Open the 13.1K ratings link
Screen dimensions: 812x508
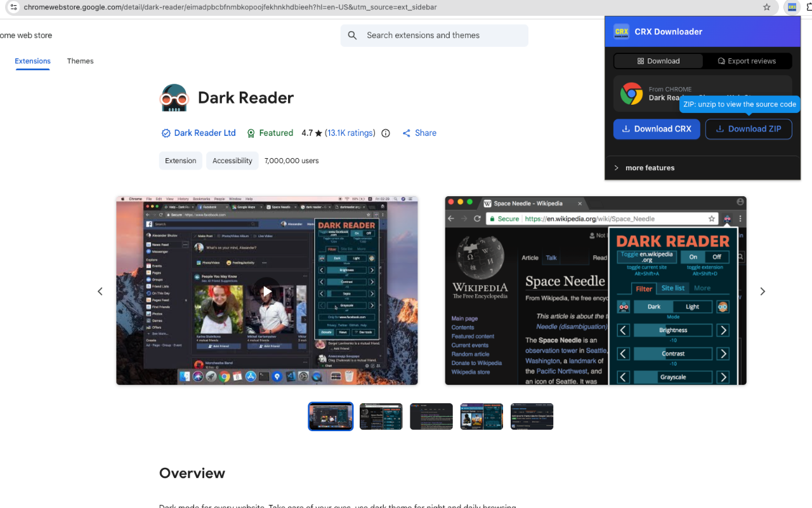[350, 133]
